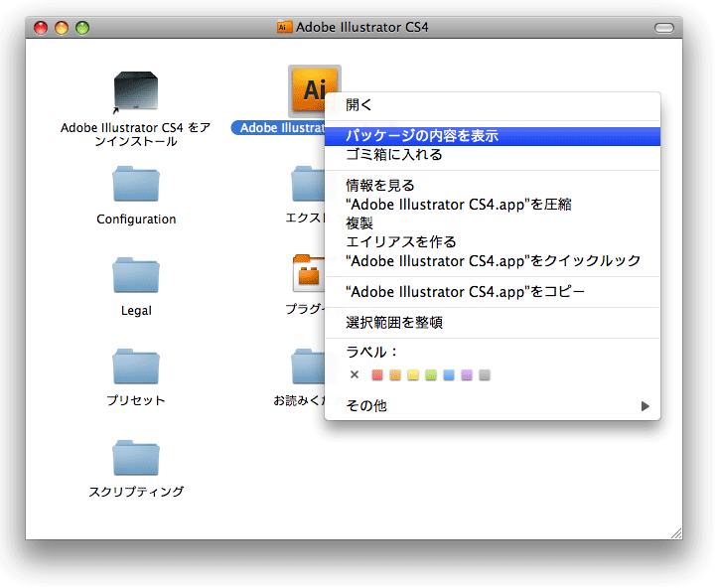The height and width of the screenshot is (588, 718).
Task: Open the Configuration folder
Action: click(136, 184)
